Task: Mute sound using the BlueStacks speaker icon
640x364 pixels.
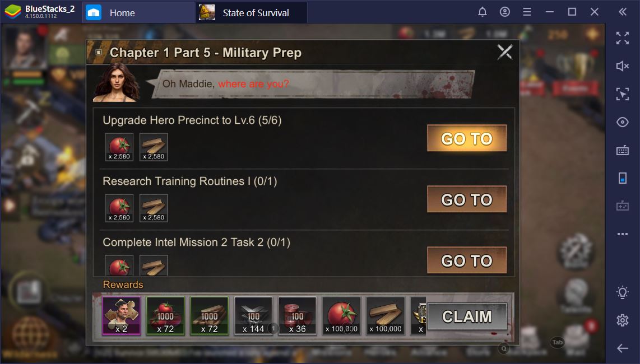Action: tap(622, 66)
